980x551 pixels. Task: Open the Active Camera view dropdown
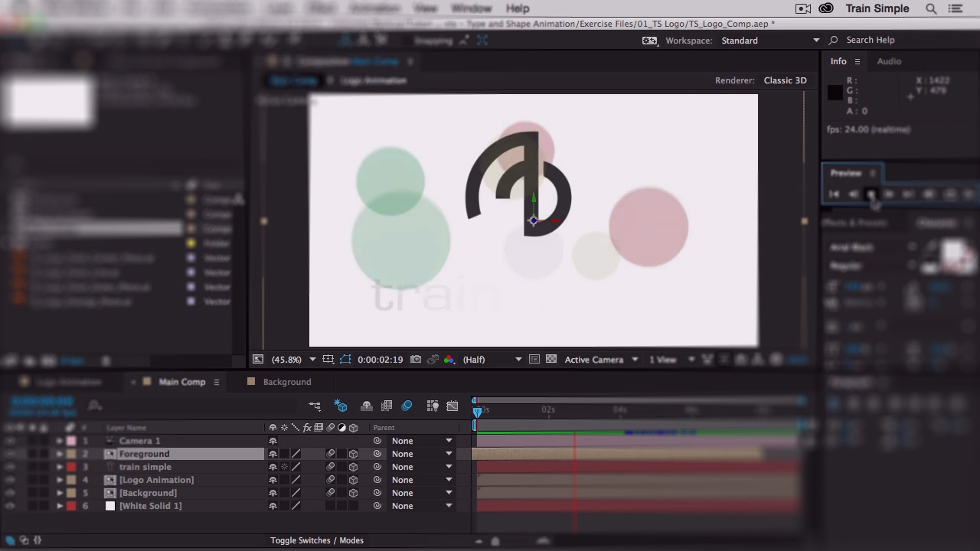(x=601, y=359)
